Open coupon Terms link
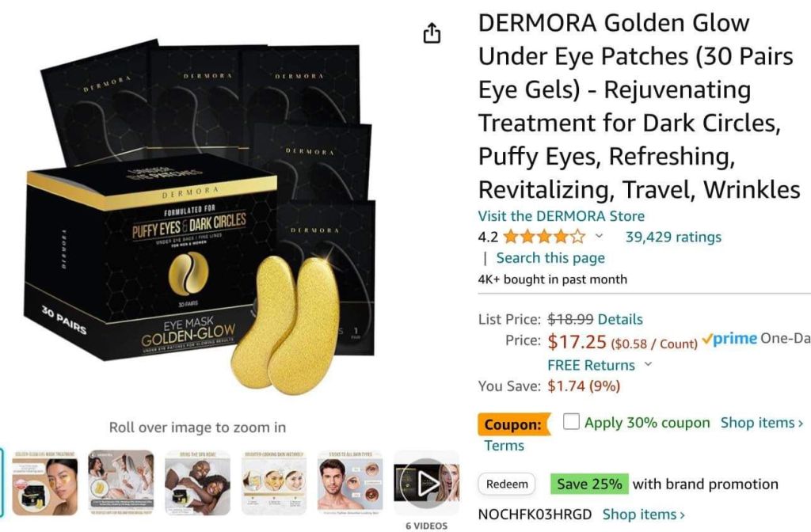 [504, 445]
